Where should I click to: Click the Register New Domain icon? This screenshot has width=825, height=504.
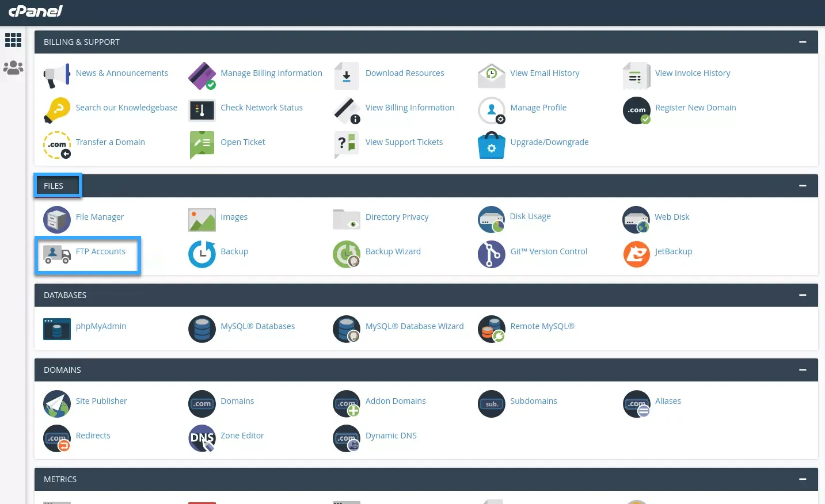pyautogui.click(x=636, y=110)
